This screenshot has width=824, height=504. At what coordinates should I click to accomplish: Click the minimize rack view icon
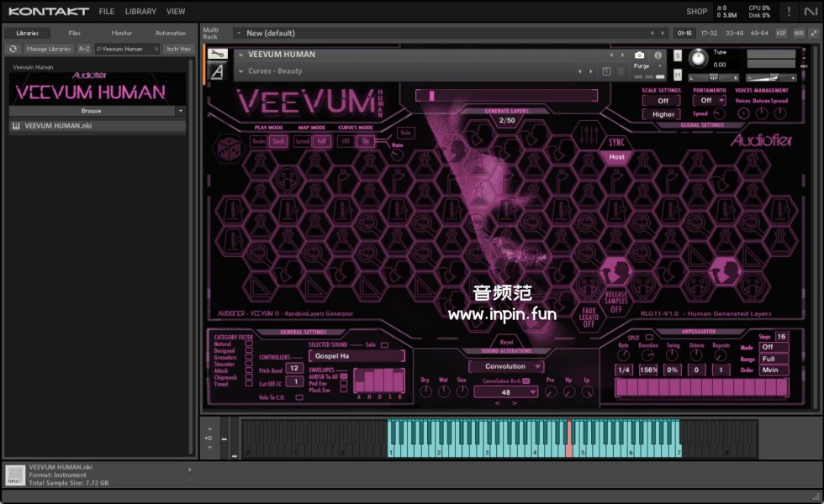click(814, 33)
